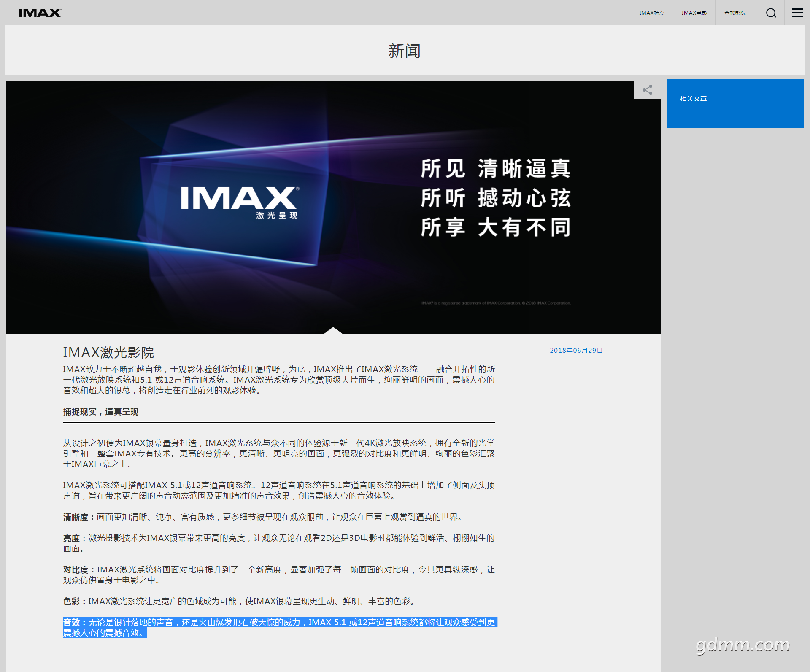Click the 所见 清晰逼真 banner slogan
810x672 pixels.
tap(495, 169)
